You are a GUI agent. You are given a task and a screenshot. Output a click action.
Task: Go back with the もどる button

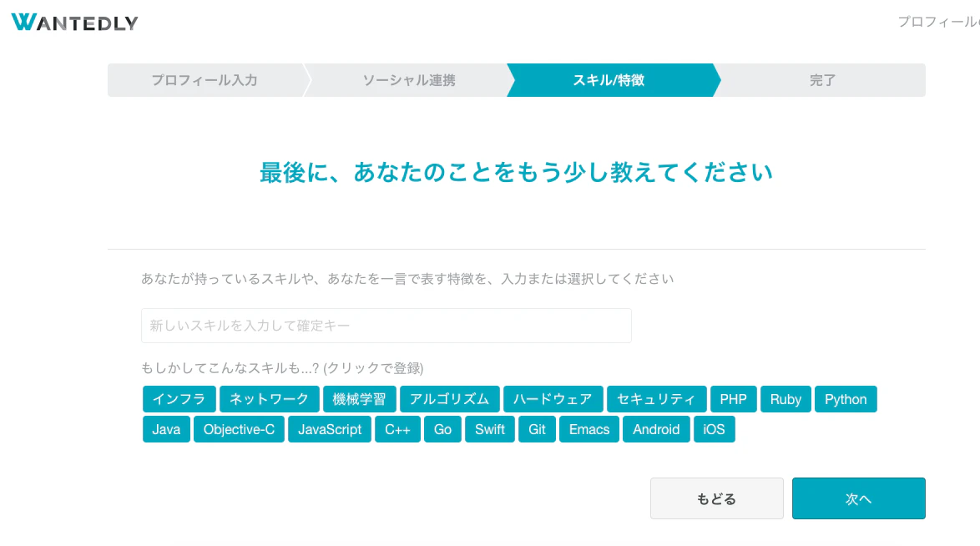click(717, 498)
